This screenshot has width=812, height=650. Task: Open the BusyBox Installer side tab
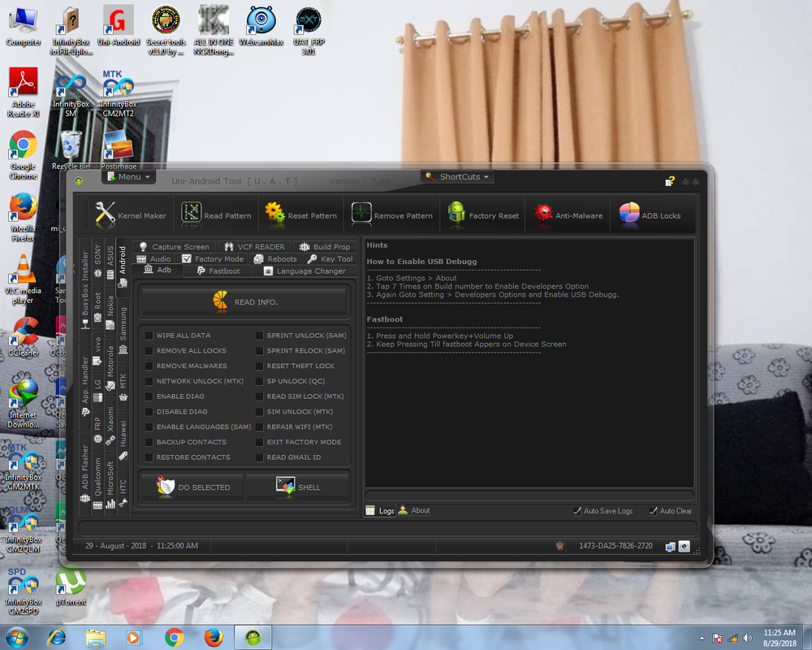coord(85,289)
